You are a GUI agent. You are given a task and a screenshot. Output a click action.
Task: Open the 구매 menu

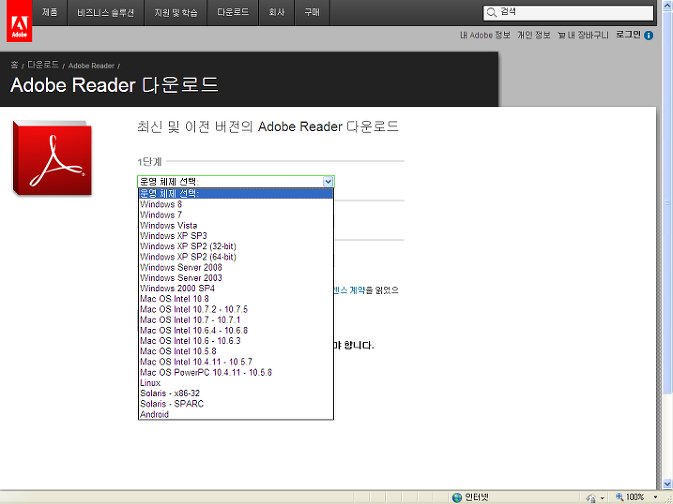pos(312,12)
